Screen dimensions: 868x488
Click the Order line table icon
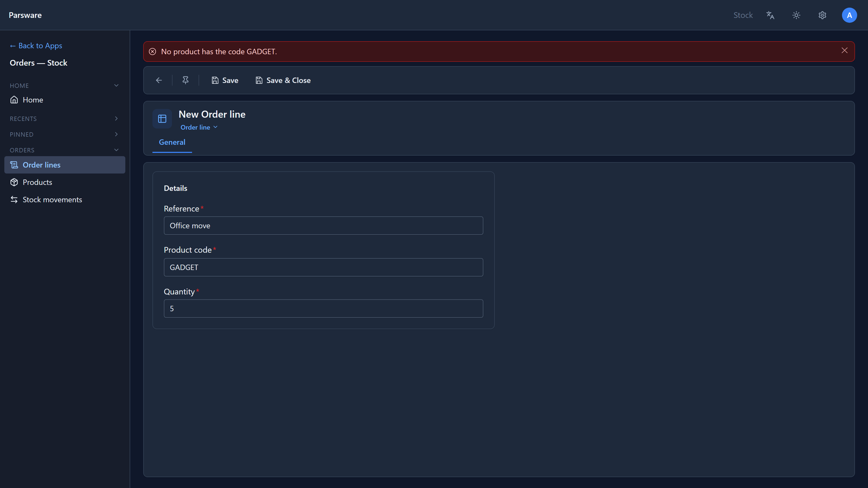click(x=162, y=118)
